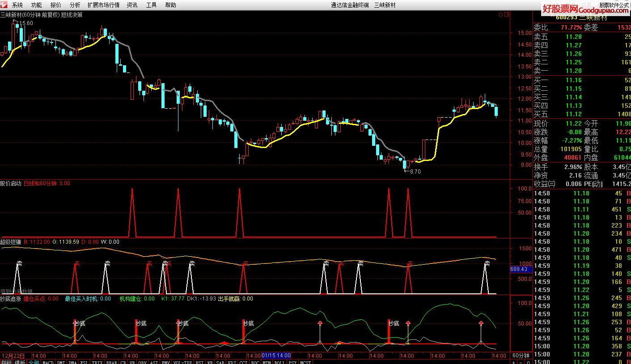Screen dimensions: 631x364
Task: Open the 系统 menu
Action: point(17,5)
